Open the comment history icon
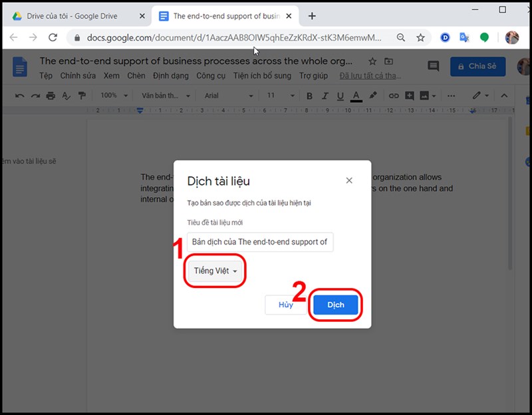 tap(434, 66)
